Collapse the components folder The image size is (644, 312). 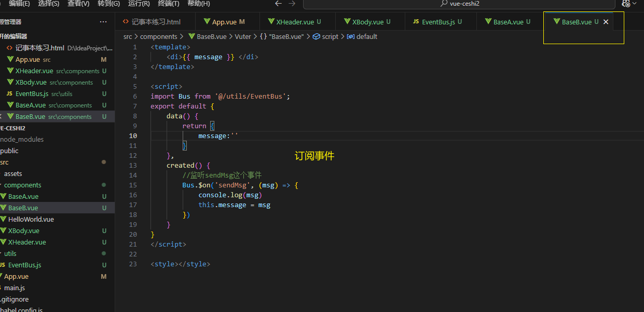[57, 185]
